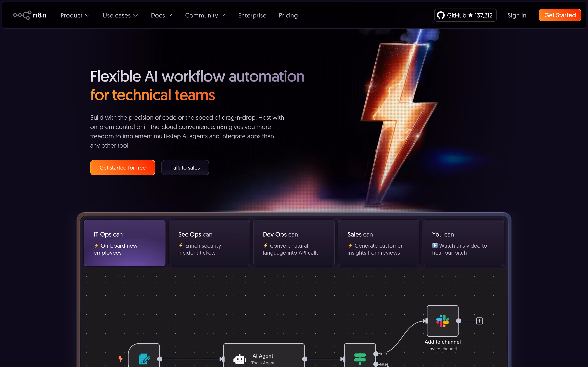Open the Use cases dropdown
This screenshot has width=588, height=367.
point(120,15)
